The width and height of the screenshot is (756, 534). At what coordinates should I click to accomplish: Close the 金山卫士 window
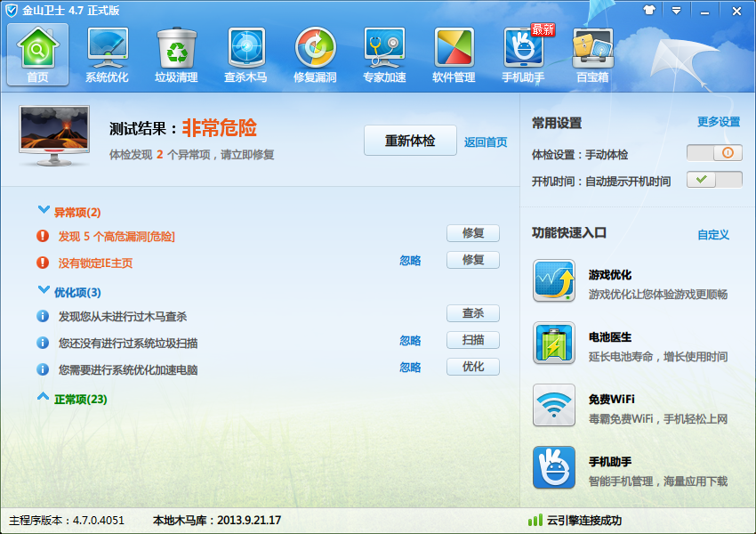click(x=736, y=11)
